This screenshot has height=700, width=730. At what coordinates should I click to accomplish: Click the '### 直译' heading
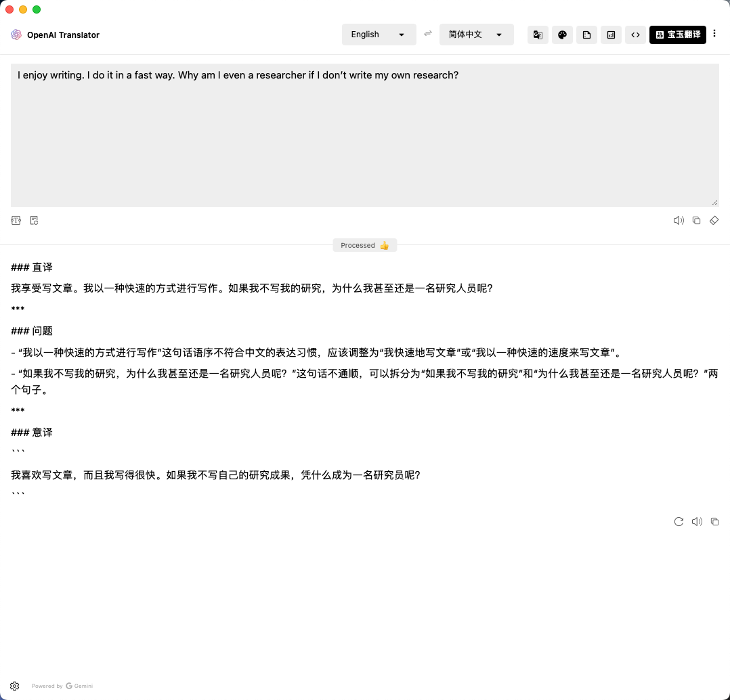coord(32,267)
